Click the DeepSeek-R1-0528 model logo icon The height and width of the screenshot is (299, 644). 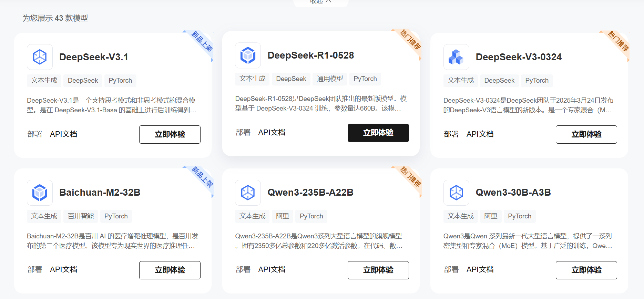[248, 55]
